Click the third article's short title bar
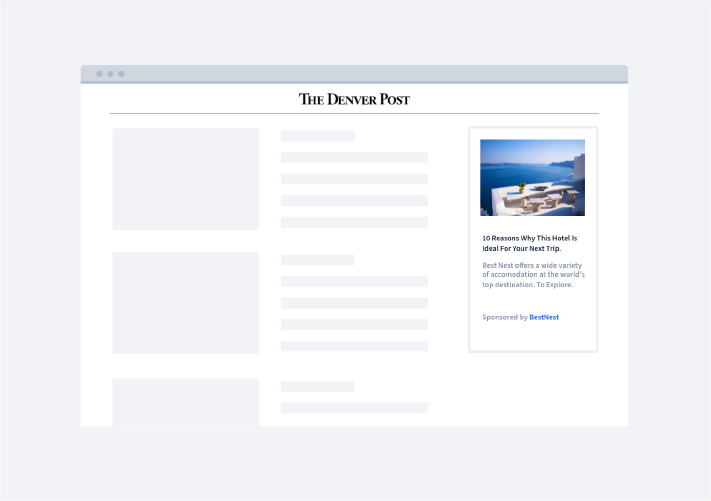The height and width of the screenshot is (501, 711). click(x=317, y=386)
